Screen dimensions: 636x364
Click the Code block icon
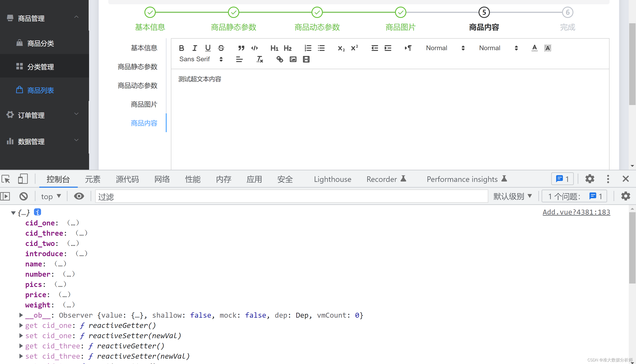pyautogui.click(x=254, y=48)
